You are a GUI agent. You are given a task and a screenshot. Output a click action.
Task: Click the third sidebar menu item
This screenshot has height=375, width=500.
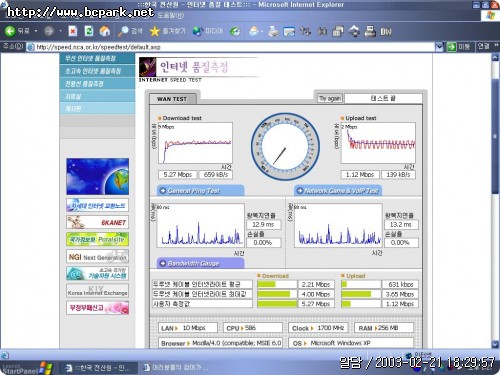click(97, 84)
